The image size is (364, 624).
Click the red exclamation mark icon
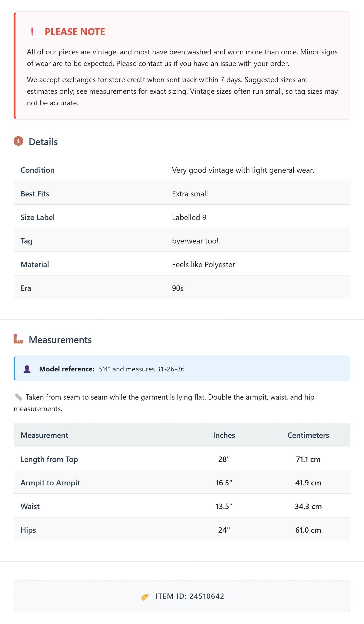pos(32,32)
